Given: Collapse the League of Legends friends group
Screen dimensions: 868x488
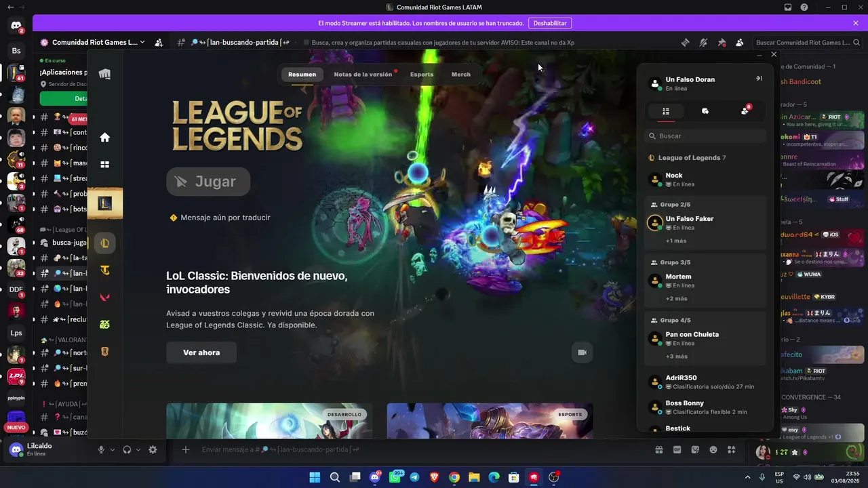Looking at the screenshot, I should coord(688,158).
